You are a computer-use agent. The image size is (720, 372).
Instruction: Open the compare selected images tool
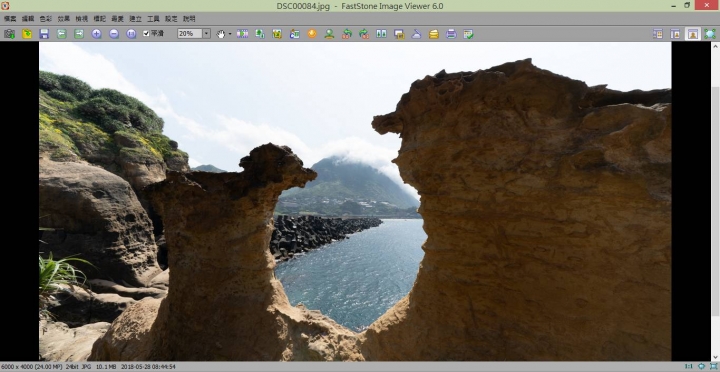coord(381,34)
